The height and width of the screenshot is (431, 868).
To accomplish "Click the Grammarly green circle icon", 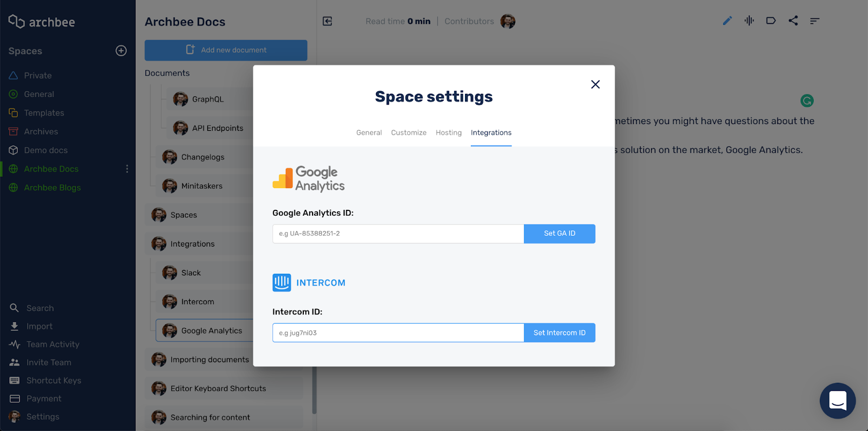I will tap(807, 100).
